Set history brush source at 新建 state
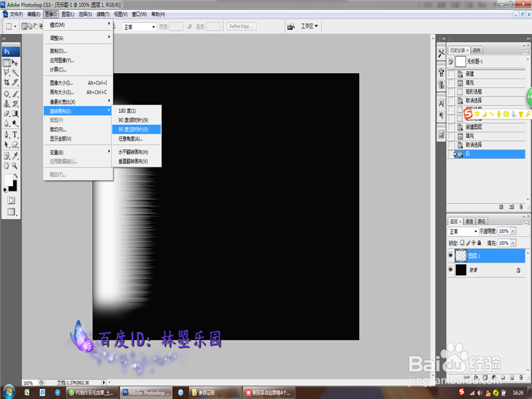Viewport: 532px width, 399px height. pyautogui.click(x=451, y=74)
